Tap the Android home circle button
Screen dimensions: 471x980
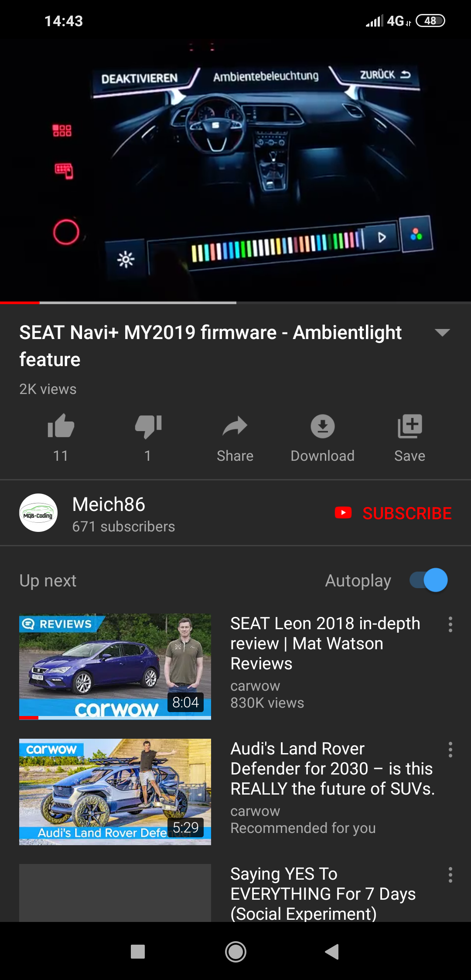tap(235, 952)
